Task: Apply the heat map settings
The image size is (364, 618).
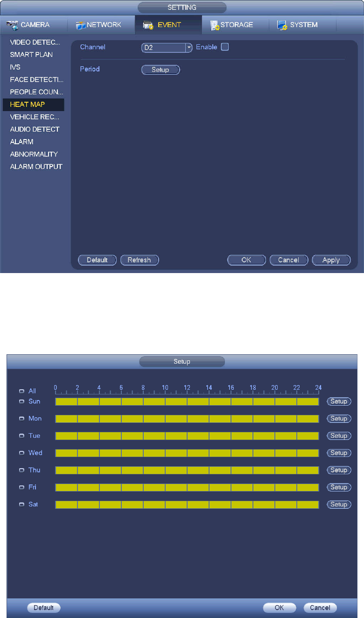Action: tap(331, 260)
